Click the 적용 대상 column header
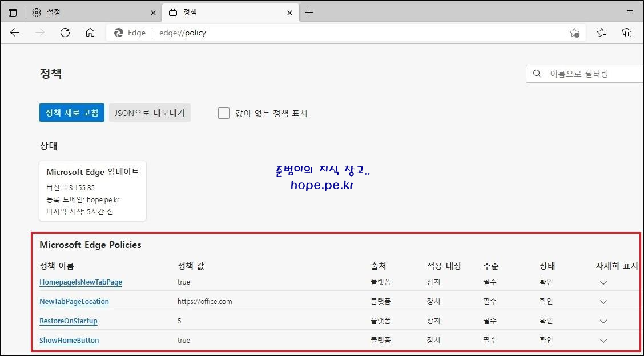644x356 pixels. [x=444, y=266]
